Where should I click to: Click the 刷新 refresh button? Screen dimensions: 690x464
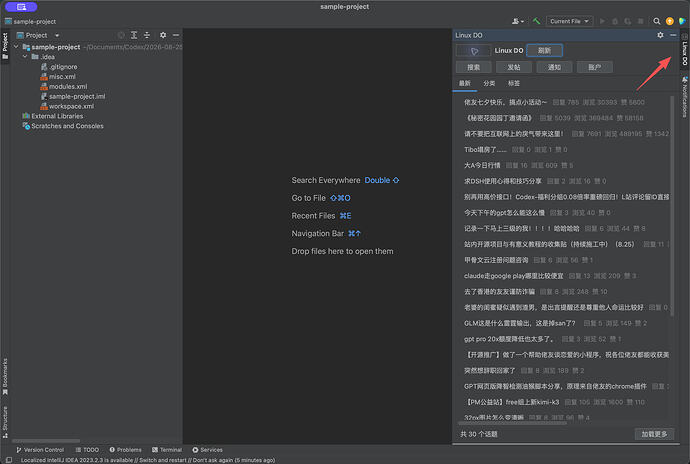point(544,51)
